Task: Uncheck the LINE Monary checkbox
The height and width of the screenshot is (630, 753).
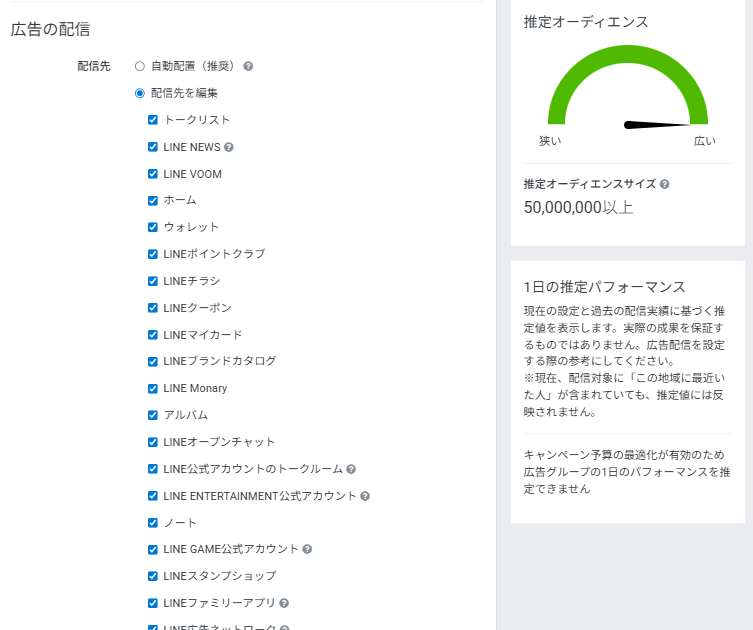Action: coord(153,388)
